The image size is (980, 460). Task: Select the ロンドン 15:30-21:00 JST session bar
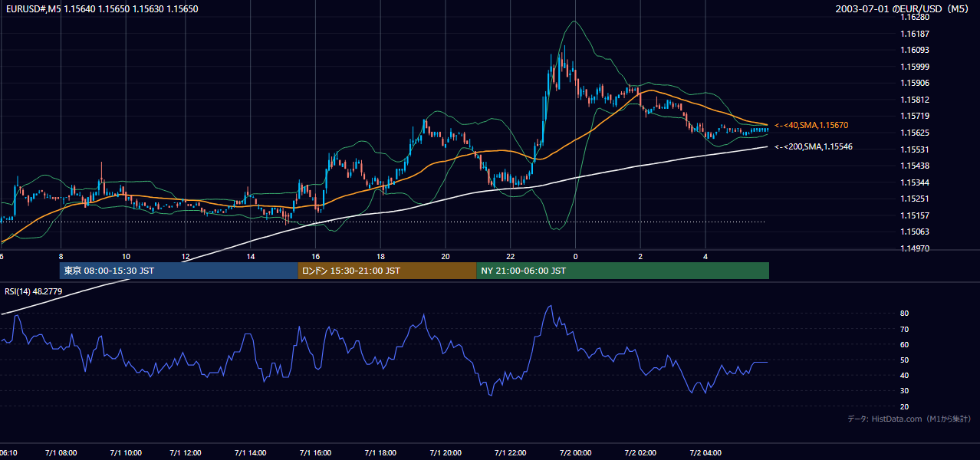(x=387, y=271)
